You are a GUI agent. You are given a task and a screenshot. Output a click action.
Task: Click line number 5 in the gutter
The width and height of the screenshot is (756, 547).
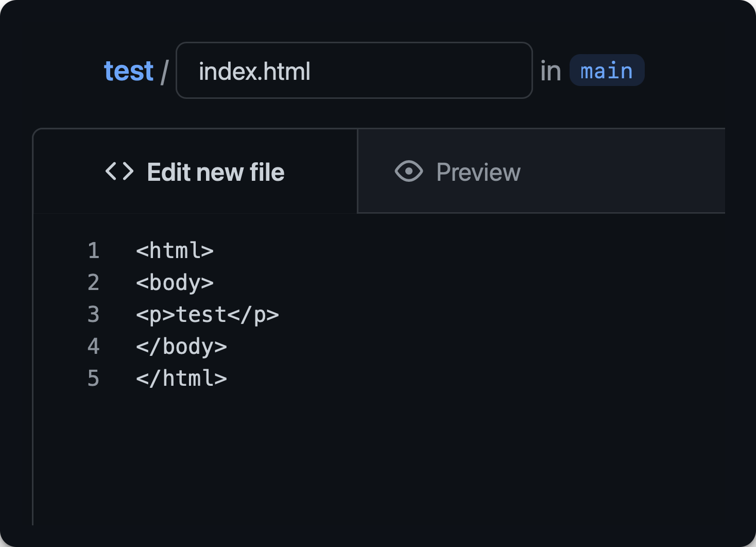93,379
